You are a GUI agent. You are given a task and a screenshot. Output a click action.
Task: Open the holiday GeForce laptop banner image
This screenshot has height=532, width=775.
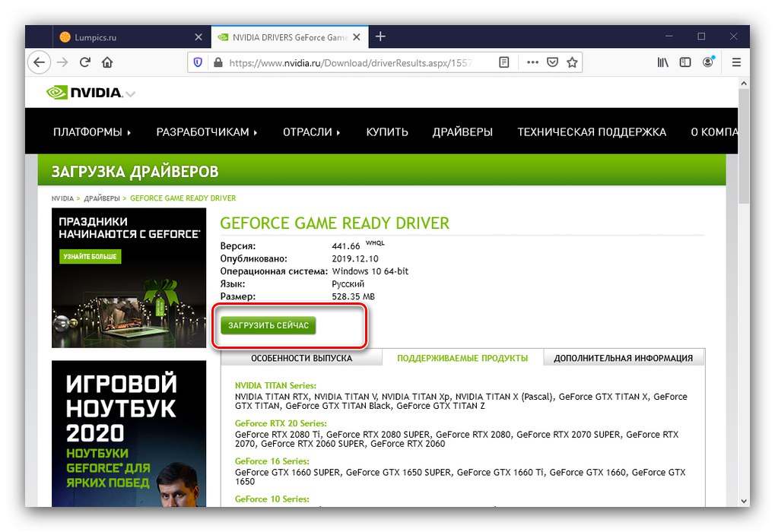coord(129,277)
